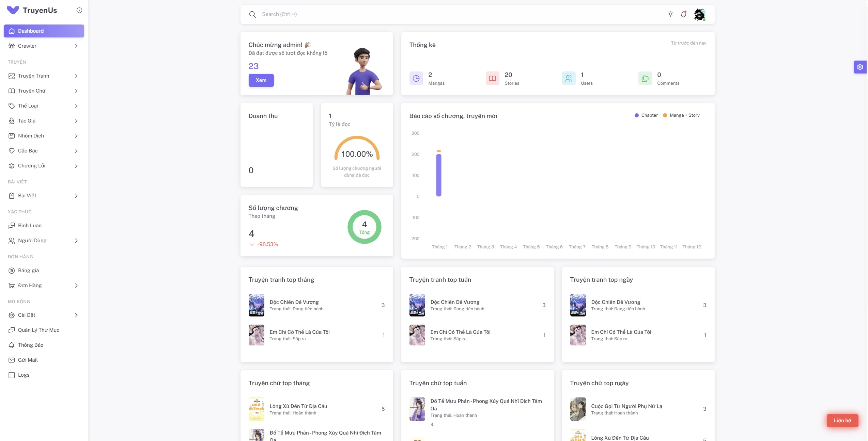Toggle the Chapter legend in the report chart
868x441 pixels.
tap(646, 115)
